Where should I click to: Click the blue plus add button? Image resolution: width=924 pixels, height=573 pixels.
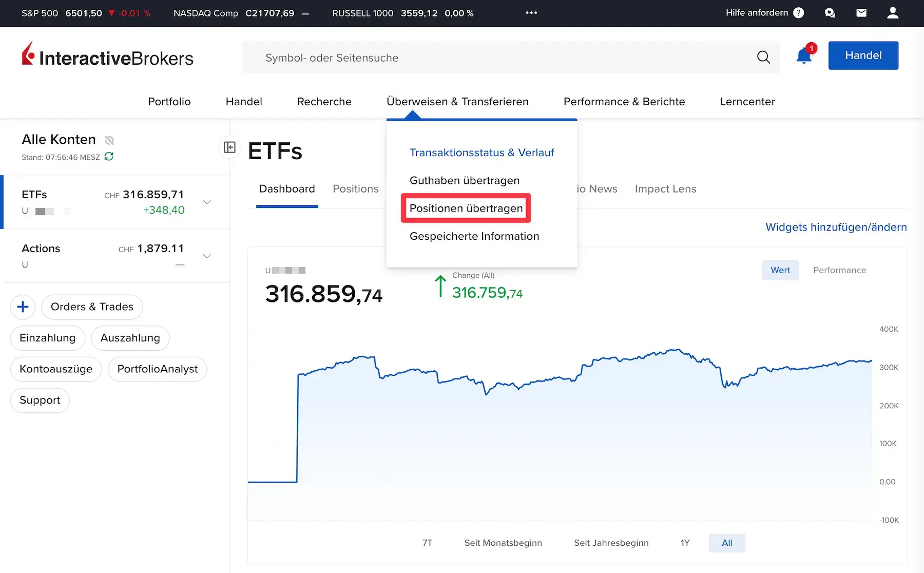point(23,307)
